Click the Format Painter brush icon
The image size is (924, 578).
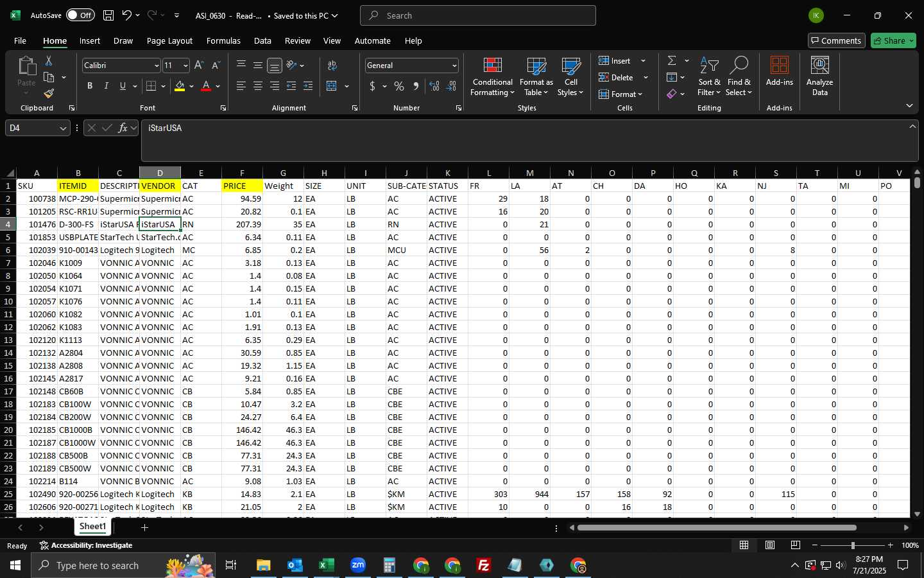[x=49, y=94]
